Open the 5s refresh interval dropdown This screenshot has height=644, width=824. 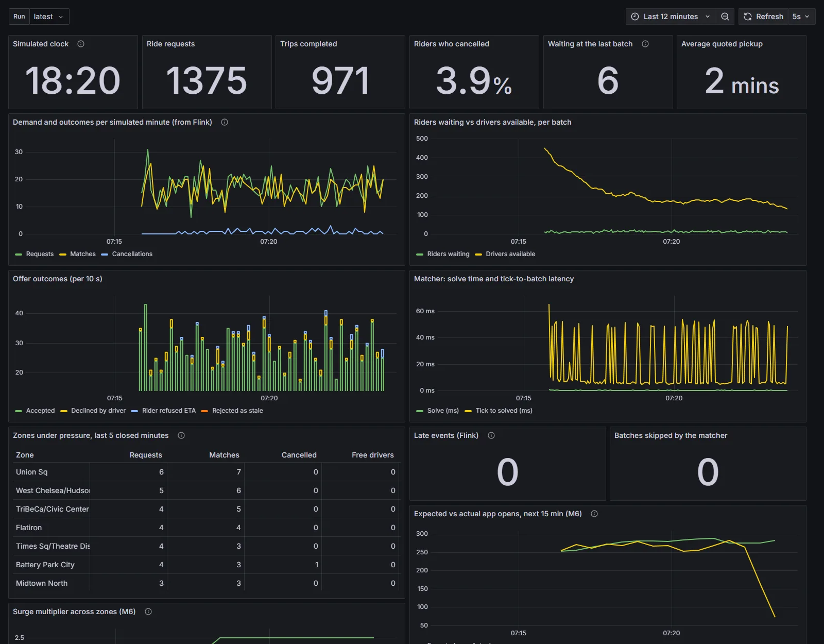click(x=801, y=16)
